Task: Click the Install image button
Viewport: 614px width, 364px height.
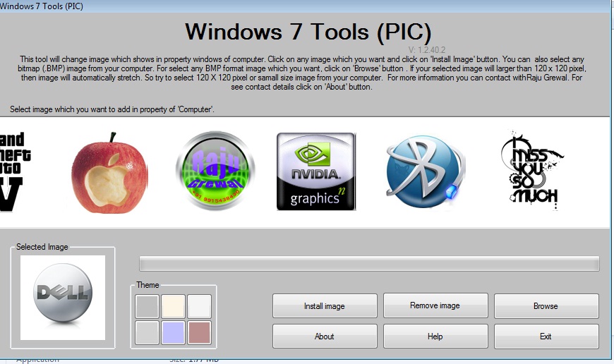Action: click(x=325, y=306)
